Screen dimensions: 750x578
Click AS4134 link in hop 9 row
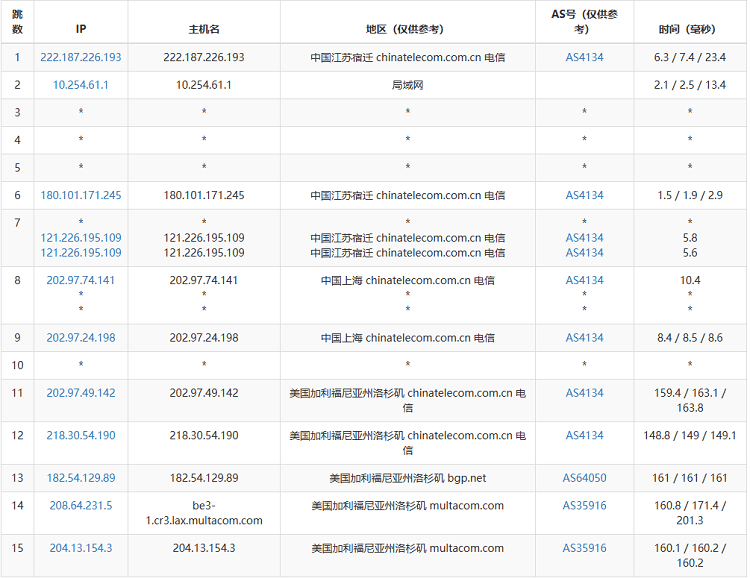point(585,338)
